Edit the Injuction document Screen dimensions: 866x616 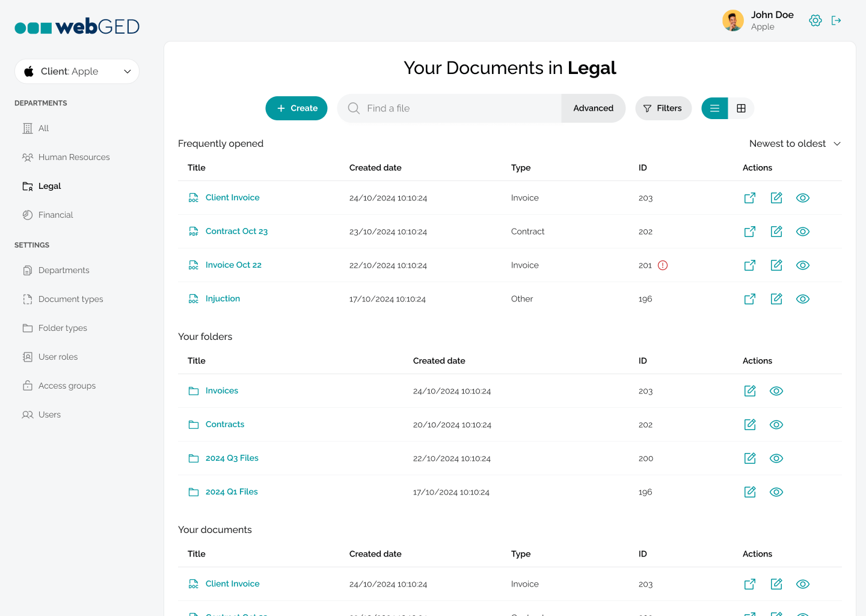776,299
